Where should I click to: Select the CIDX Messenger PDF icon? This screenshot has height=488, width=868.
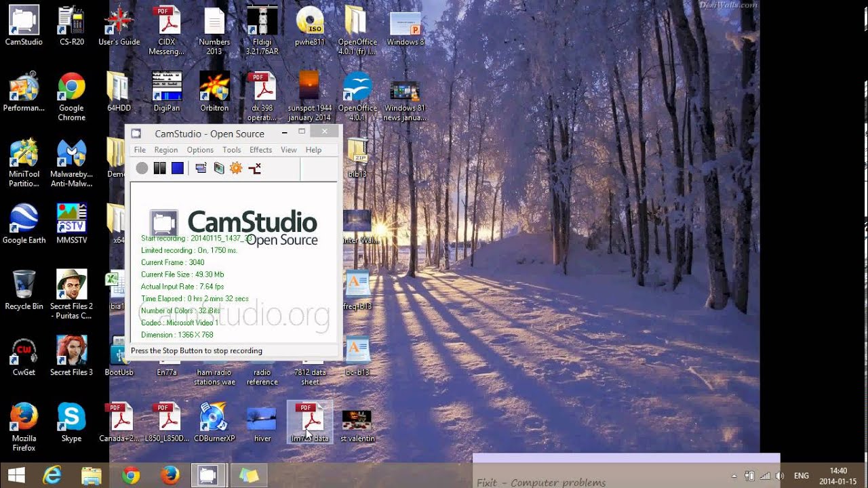point(167,30)
